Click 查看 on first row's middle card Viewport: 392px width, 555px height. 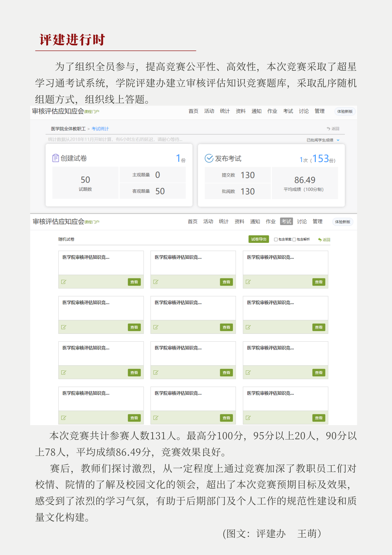[226, 282]
